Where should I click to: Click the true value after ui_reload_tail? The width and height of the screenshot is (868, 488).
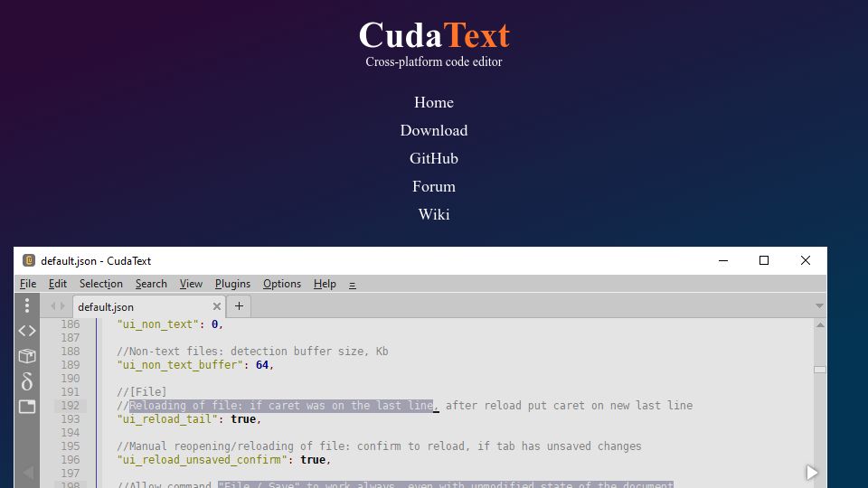click(x=243, y=419)
